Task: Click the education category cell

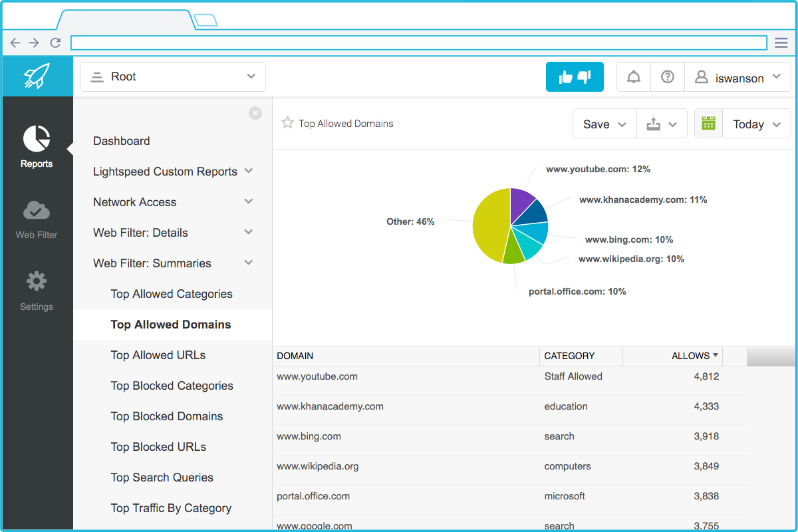Action: click(566, 406)
